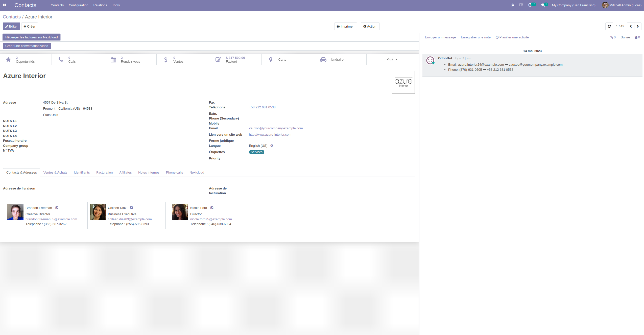Screen dimensions: 644x335
Task: Click the Créer button
Action: point(29,26)
